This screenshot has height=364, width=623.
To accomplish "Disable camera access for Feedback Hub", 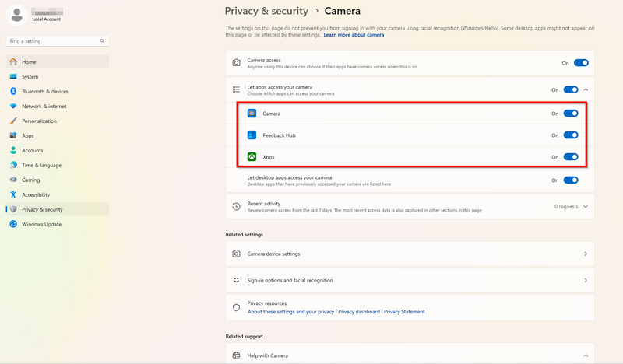I will tap(571, 135).
